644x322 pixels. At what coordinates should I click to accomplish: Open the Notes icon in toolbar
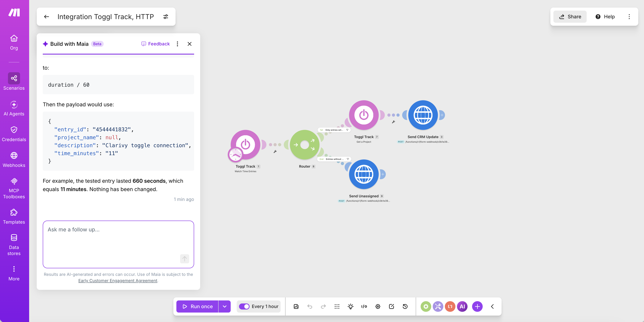pyautogui.click(x=391, y=306)
